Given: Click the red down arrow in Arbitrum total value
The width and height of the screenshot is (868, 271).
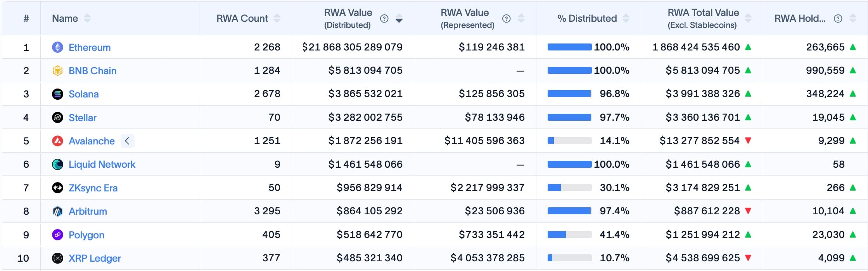Looking at the screenshot, I should pyautogui.click(x=748, y=211).
